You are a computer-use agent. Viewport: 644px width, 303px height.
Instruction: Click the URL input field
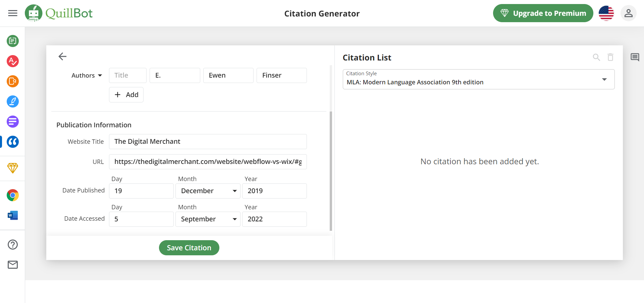(x=208, y=162)
